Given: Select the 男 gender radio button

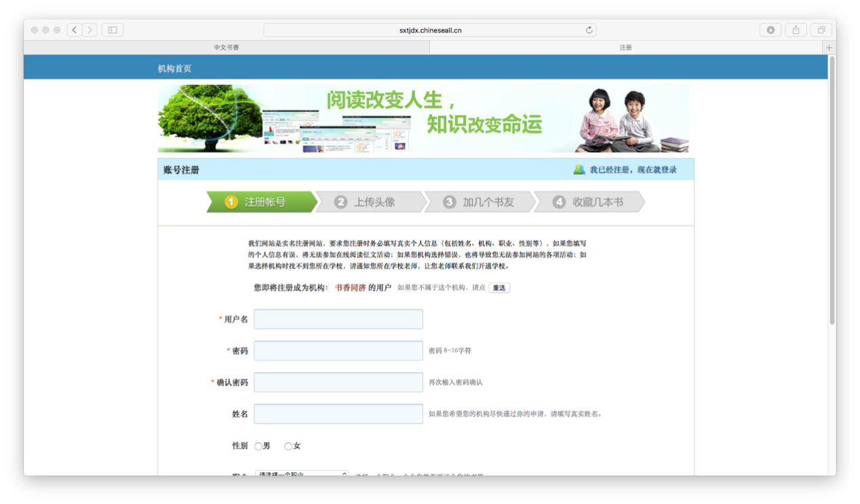Looking at the screenshot, I should point(258,446).
